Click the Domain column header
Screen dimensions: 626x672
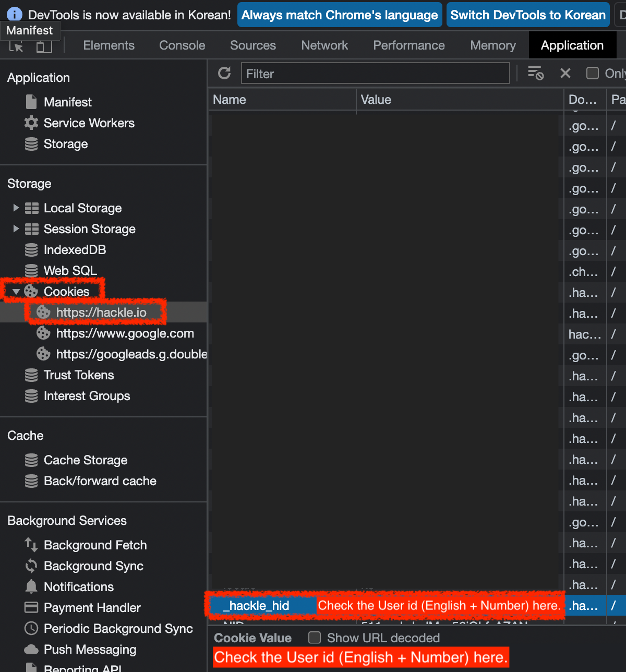pos(585,100)
